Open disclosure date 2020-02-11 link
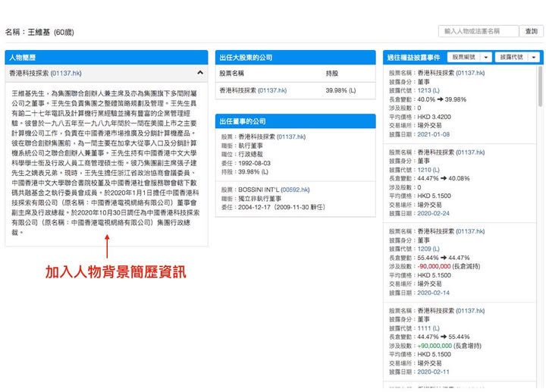Viewport: 546px width, 392px height. coord(433,372)
